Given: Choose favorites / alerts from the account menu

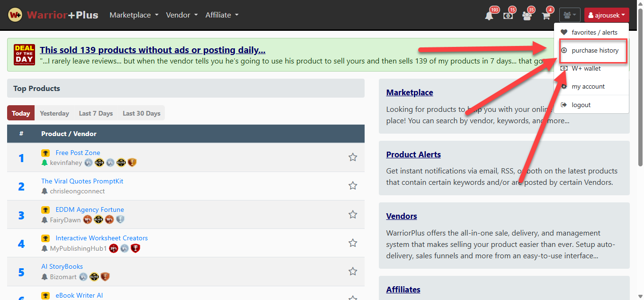Looking at the screenshot, I should point(591,32).
